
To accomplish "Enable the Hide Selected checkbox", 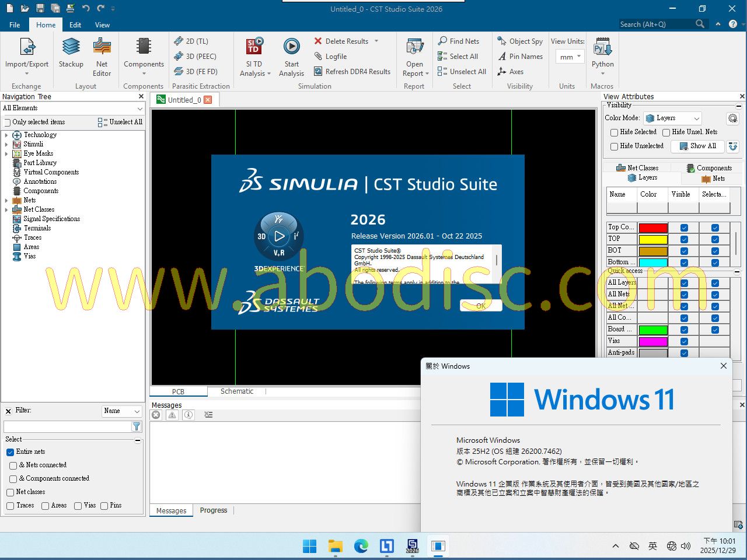I will coord(614,132).
